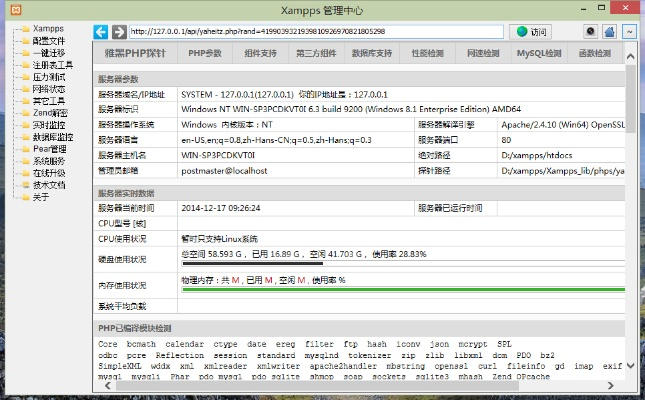Image resolution: width=645 pixels, height=400 pixels.
Task: Click inside the URL address field
Action: [315, 31]
